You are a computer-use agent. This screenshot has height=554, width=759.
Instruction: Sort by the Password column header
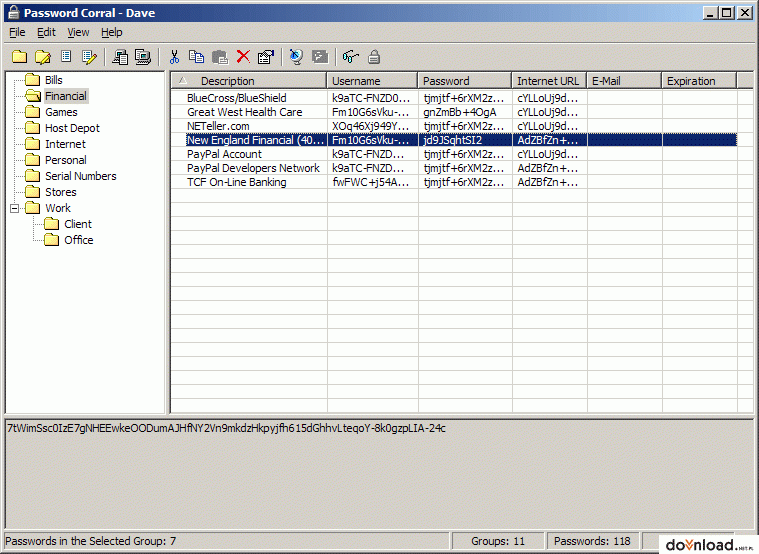(x=465, y=81)
